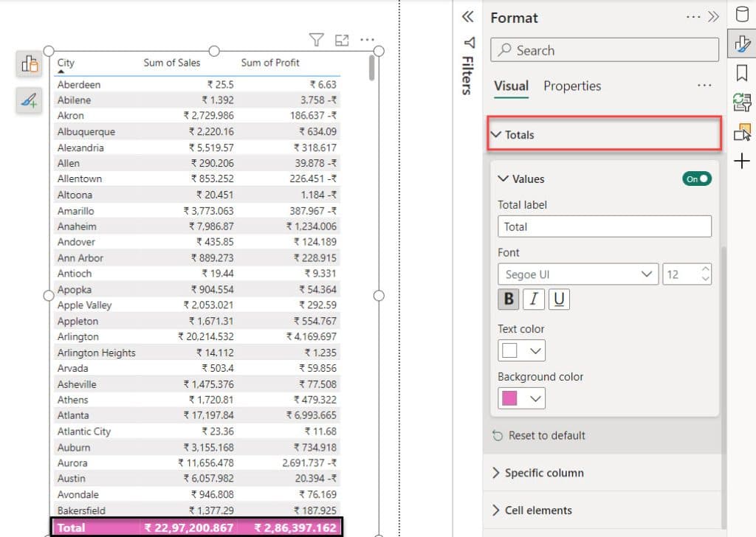Screen dimensions: 756x537
Task: Click the plus icon to add a pane
Action: 742,161
